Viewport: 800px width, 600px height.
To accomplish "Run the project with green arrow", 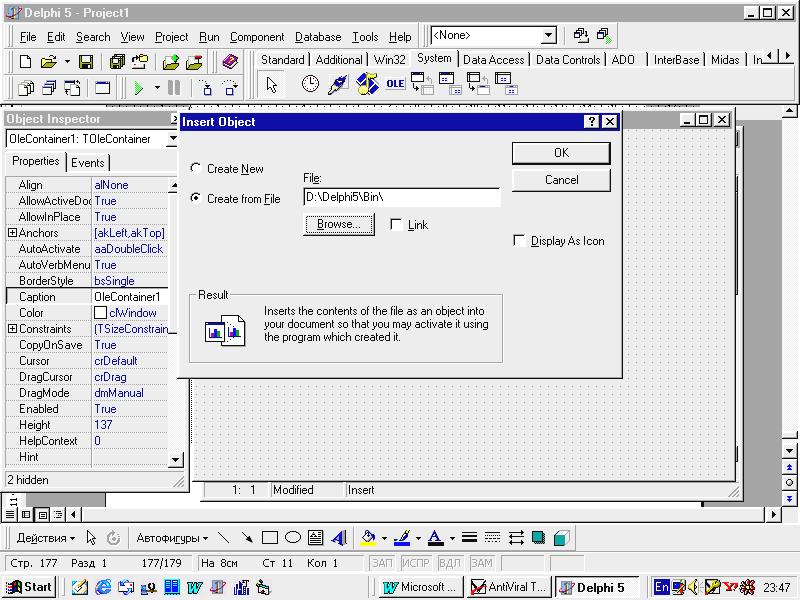I will [x=138, y=88].
